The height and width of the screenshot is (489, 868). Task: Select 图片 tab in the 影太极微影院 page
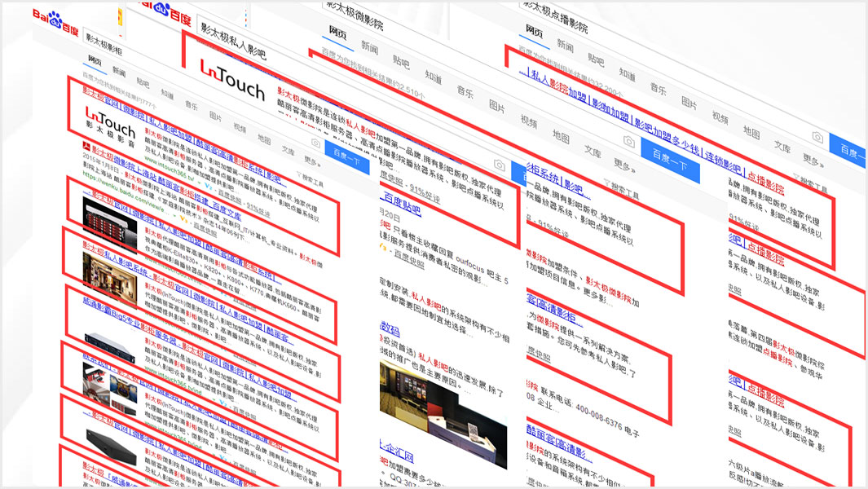(497, 106)
